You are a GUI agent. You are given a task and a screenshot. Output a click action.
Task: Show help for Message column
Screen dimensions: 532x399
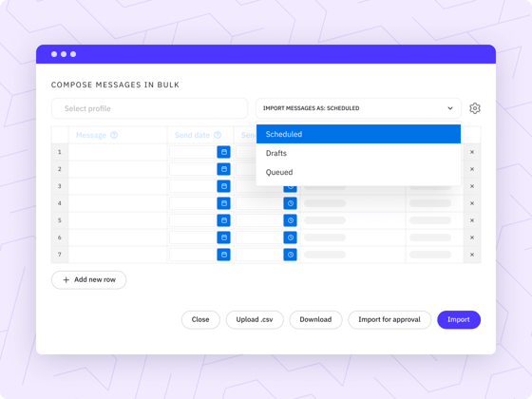point(114,135)
